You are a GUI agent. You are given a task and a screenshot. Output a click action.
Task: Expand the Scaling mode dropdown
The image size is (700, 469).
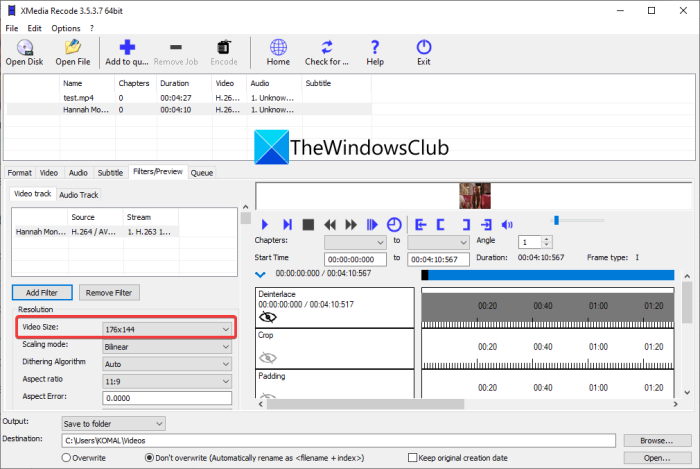click(x=167, y=346)
